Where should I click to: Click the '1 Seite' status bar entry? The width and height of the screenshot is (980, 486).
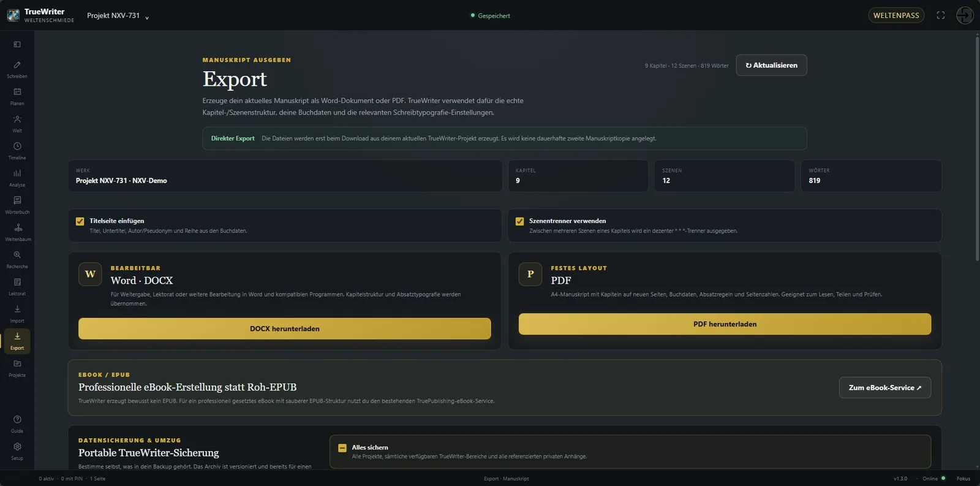(98, 479)
